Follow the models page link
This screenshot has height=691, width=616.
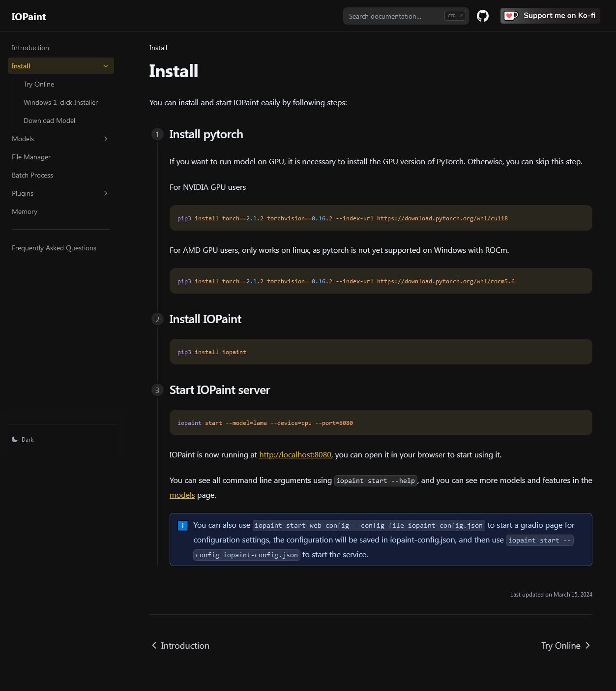182,495
